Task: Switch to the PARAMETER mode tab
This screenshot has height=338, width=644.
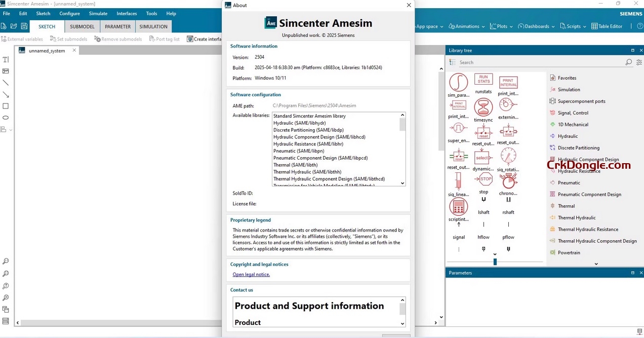Action: pyautogui.click(x=117, y=26)
